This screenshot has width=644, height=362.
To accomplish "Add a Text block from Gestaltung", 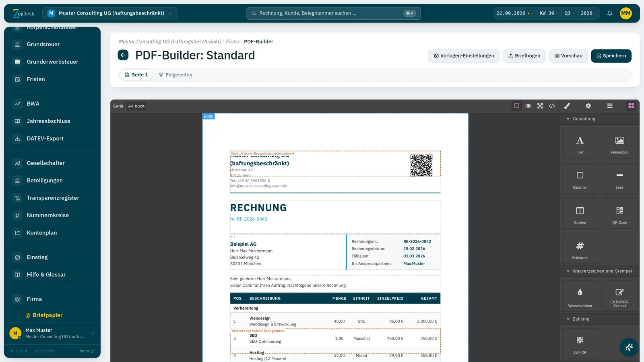I will [580, 143].
